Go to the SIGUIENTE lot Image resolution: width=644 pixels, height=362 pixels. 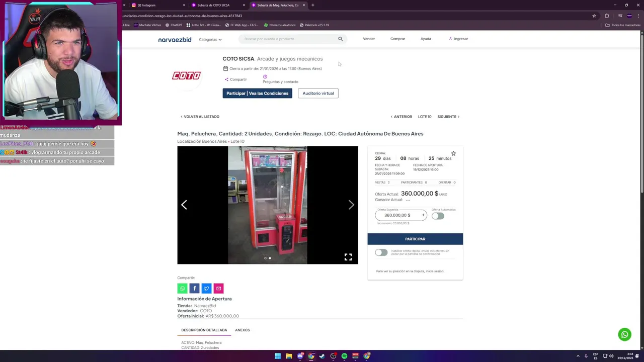tap(448, 117)
